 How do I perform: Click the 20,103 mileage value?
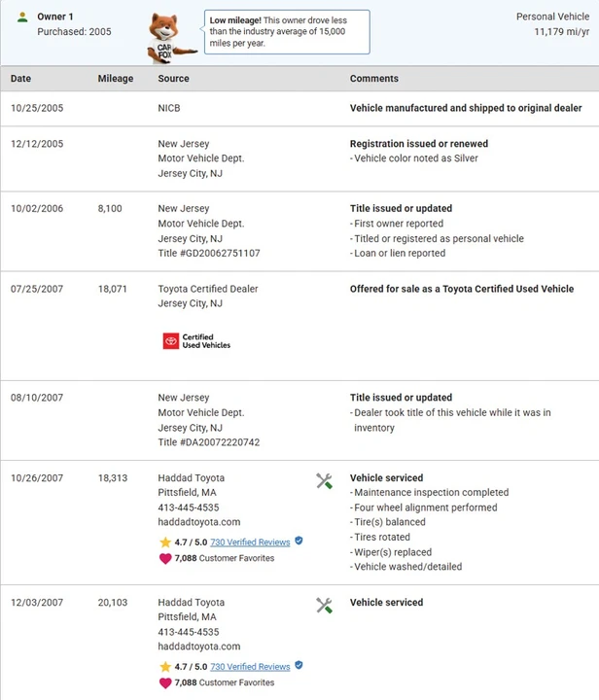click(113, 603)
